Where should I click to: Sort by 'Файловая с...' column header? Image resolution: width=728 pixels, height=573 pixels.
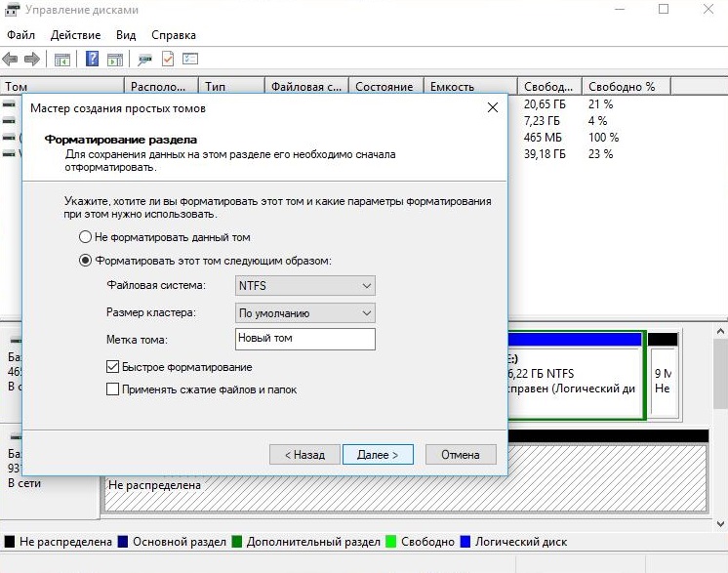306,87
